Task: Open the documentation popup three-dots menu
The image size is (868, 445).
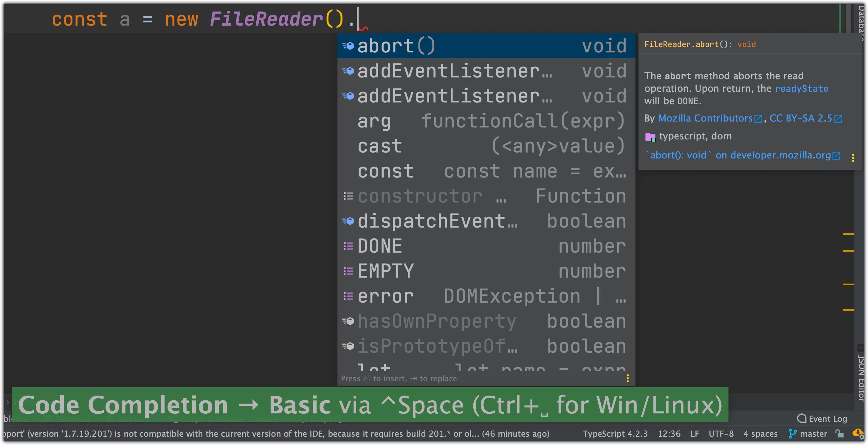Action: (x=853, y=158)
